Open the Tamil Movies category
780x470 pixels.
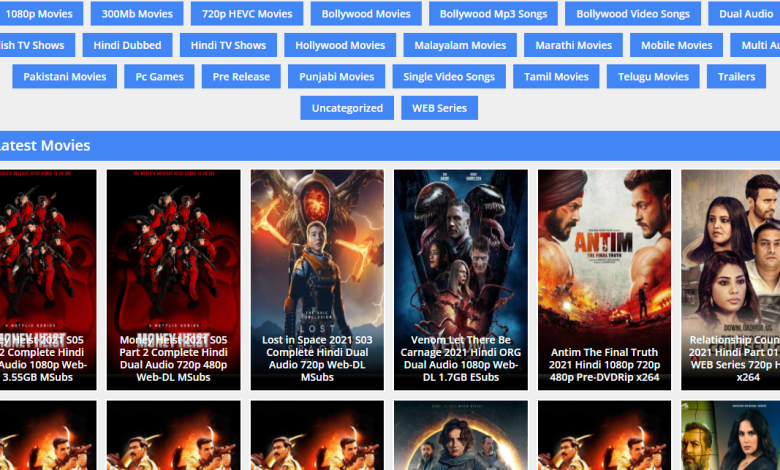pos(556,76)
